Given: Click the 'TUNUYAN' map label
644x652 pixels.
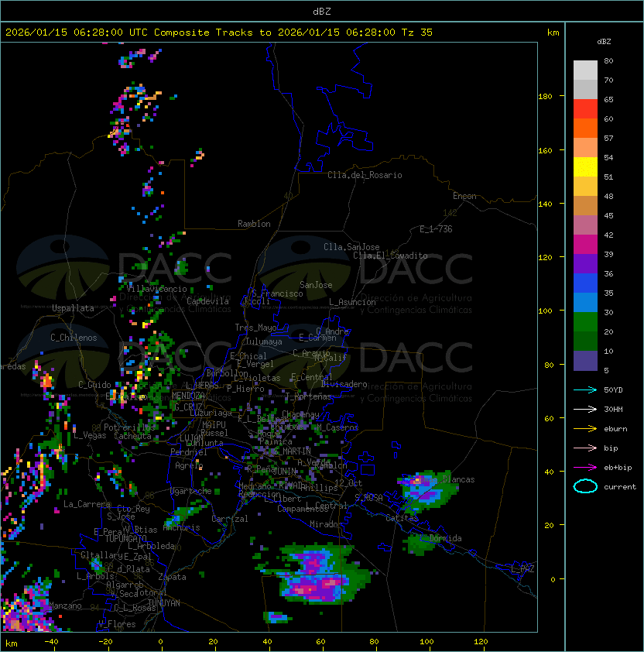Looking at the screenshot, I should point(164,603).
